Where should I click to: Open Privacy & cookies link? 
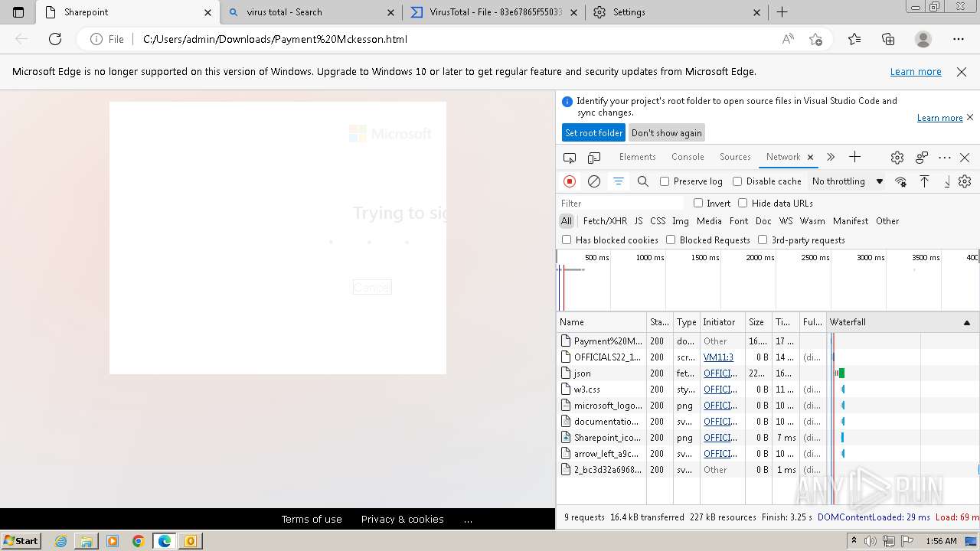click(403, 520)
